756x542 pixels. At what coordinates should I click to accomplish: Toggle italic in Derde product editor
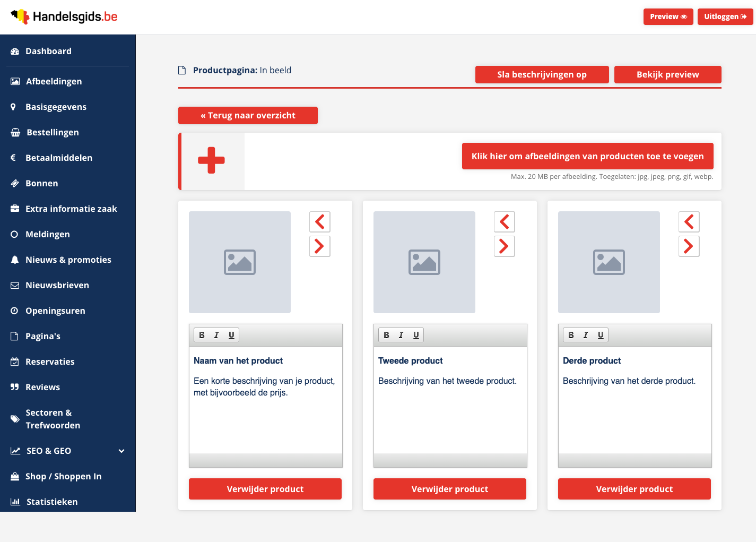coord(586,335)
